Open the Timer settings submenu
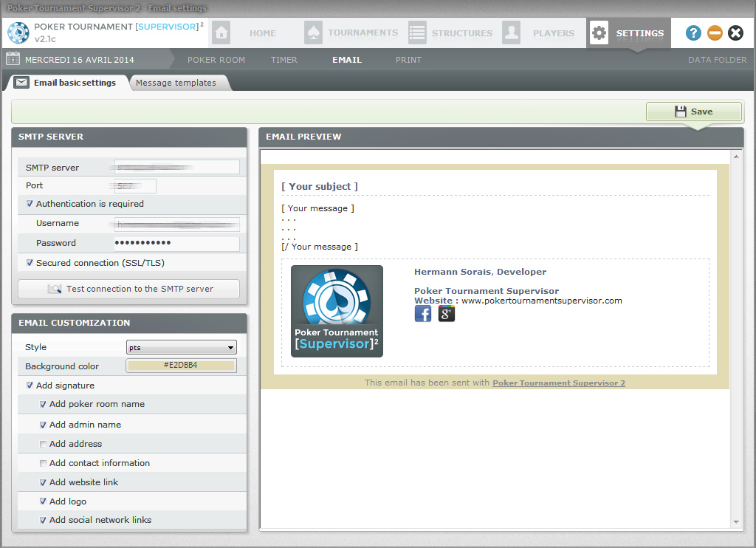 (284, 60)
